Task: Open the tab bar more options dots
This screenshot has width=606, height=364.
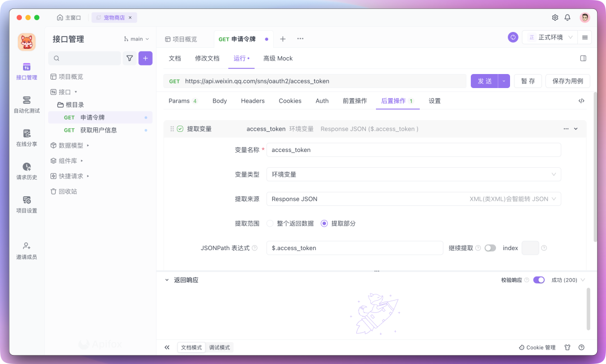Action: [300, 39]
